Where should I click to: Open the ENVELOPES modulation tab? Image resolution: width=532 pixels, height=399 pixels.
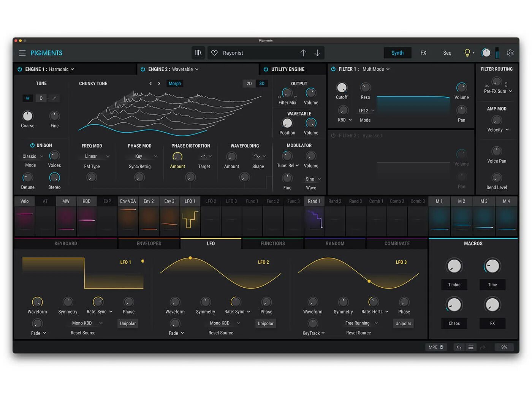(149, 244)
